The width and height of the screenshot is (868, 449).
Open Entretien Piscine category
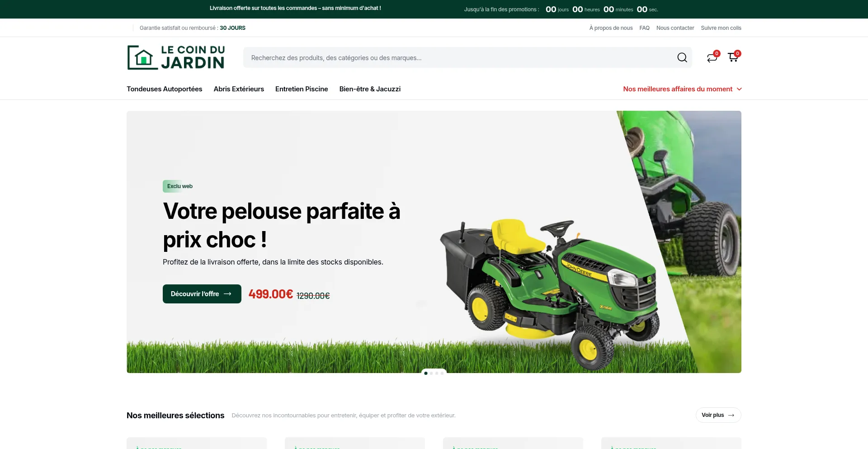[x=302, y=89]
